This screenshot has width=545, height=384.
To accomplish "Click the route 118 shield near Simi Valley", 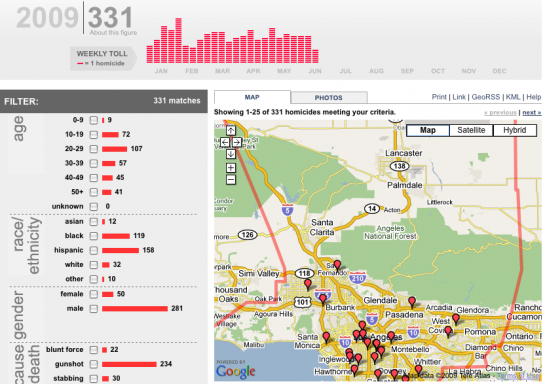I will pos(304,273).
